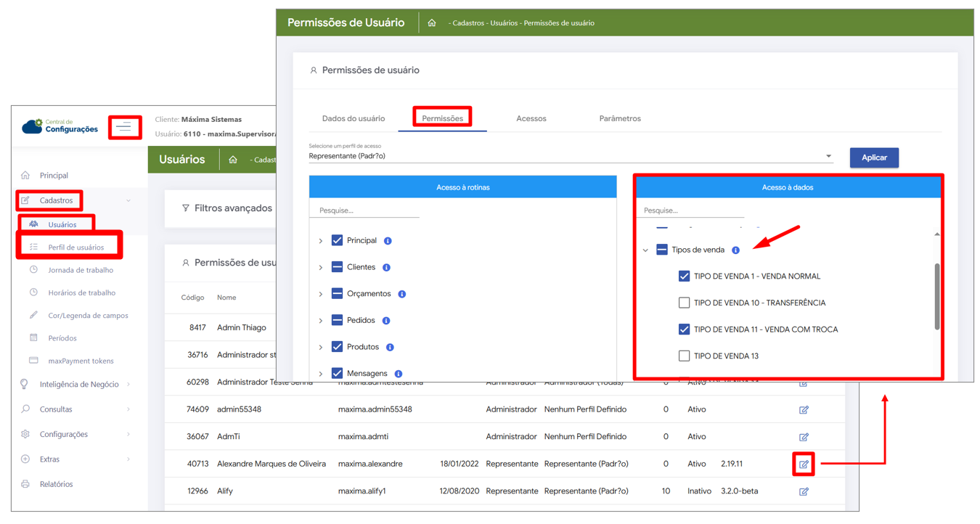Uncheck TIPO DE VENDA 1 - VENDA NORMAL
This screenshot has width=980, height=524.
click(684, 277)
